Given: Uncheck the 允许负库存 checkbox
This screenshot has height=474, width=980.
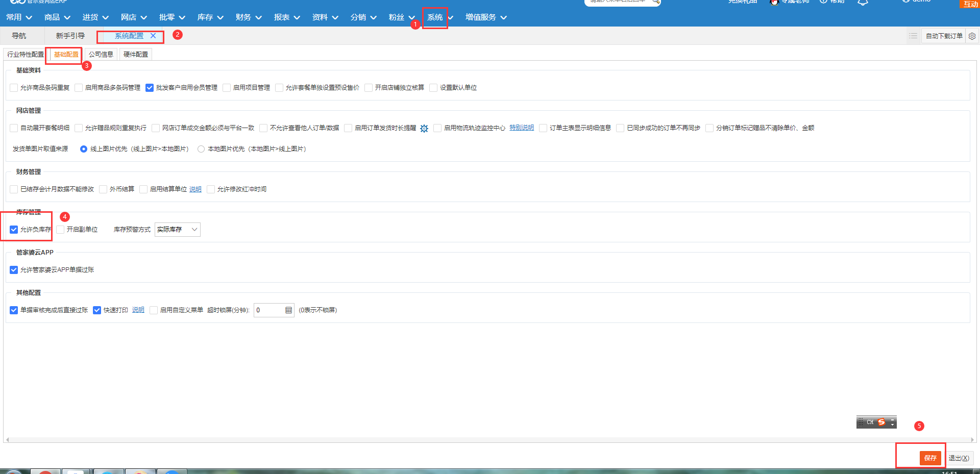Looking at the screenshot, I should pos(14,230).
